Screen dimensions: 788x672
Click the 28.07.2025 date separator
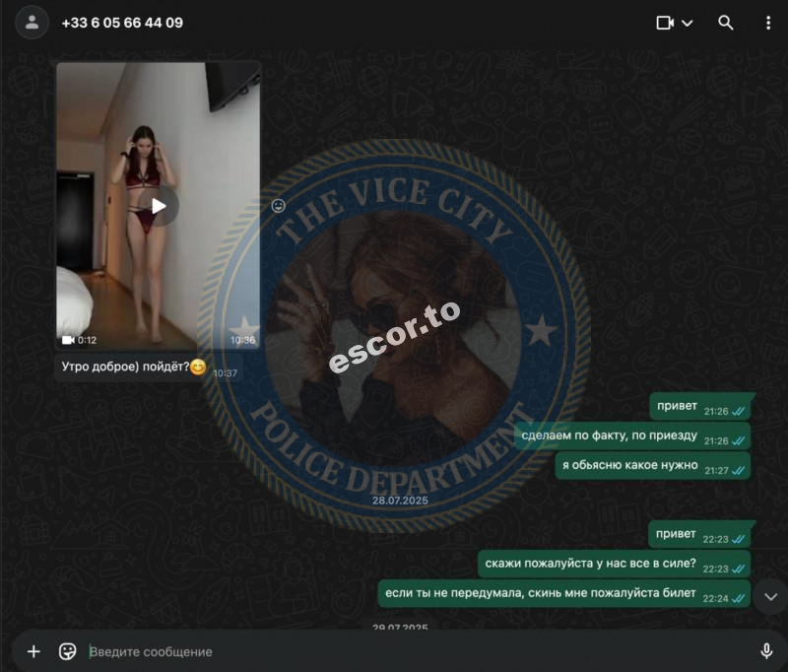point(400,501)
